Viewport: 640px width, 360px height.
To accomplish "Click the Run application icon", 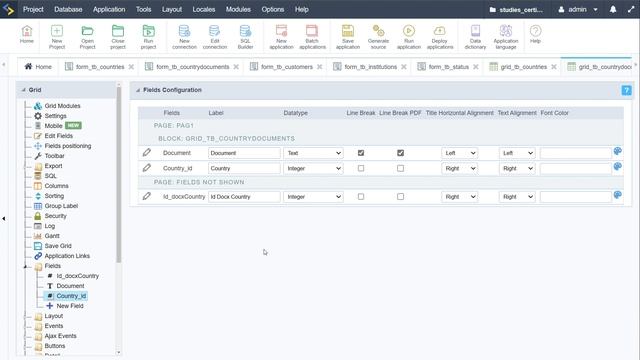I will [409, 37].
